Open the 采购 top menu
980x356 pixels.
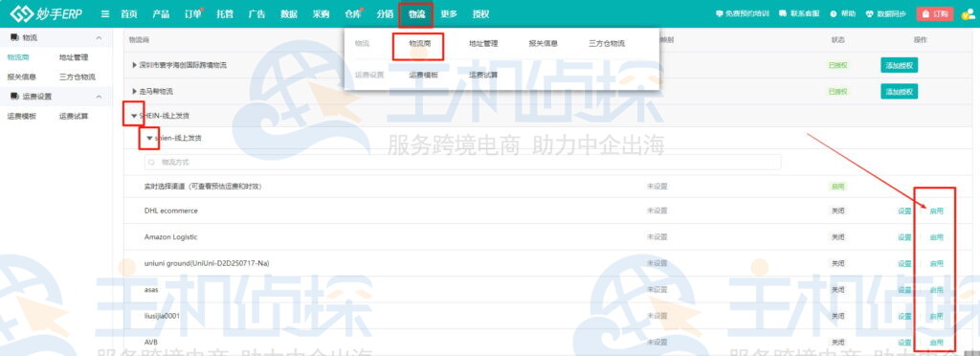322,13
